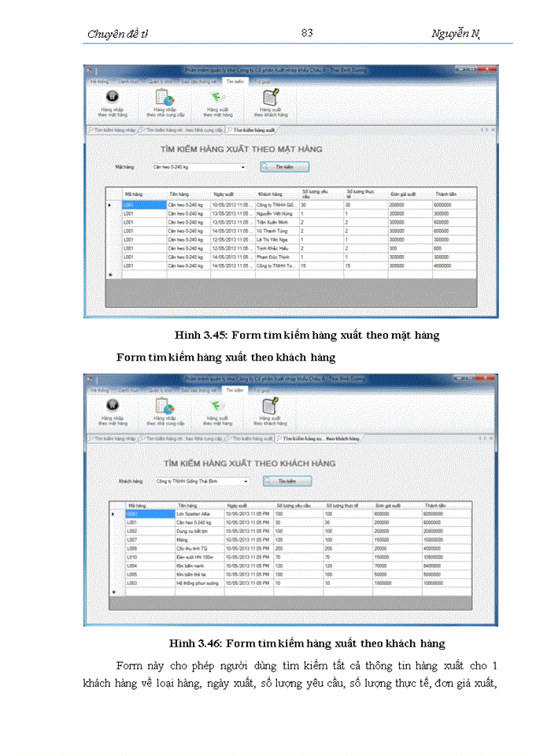
Task: Select '4500000' total cell in upper table
Action: tap(455, 265)
